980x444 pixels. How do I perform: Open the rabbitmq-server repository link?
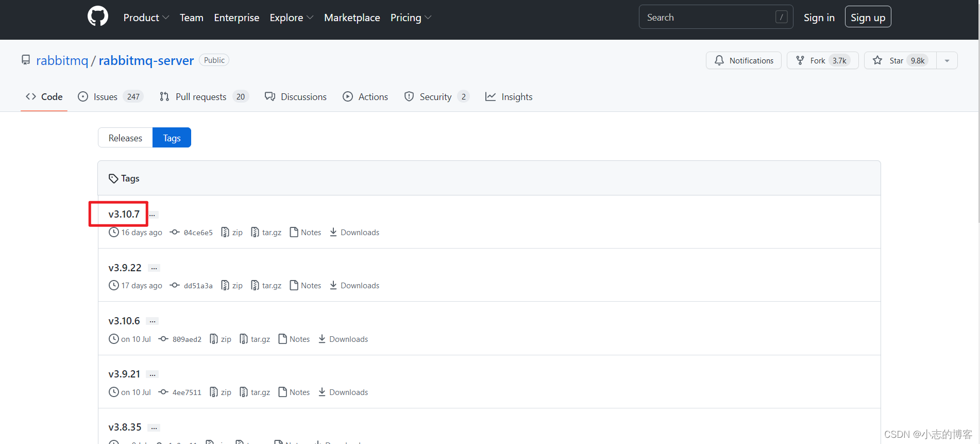tap(146, 60)
